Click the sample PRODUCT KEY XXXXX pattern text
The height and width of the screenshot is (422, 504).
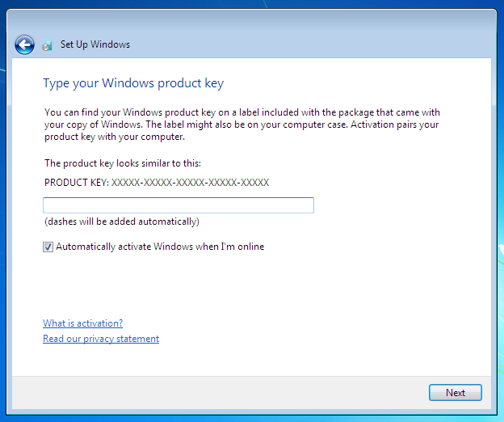tap(157, 183)
